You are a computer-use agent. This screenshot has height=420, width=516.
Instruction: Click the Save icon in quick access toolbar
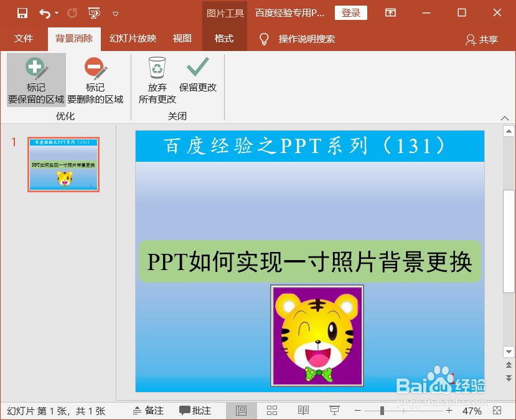tap(22, 13)
